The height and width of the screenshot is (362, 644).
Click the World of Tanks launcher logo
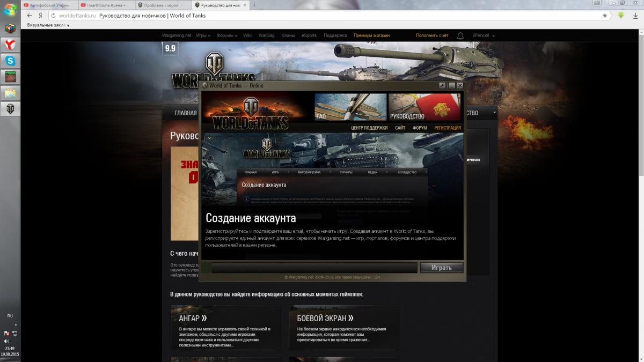(250, 114)
